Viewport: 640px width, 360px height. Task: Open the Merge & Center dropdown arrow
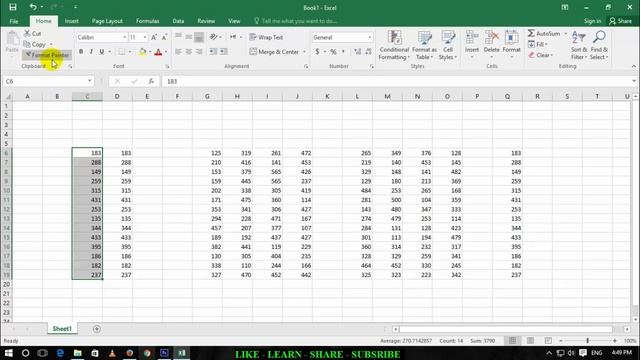[x=304, y=52]
